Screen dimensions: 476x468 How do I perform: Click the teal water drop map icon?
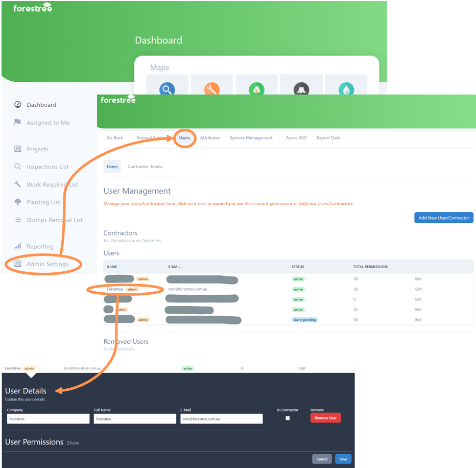point(345,88)
